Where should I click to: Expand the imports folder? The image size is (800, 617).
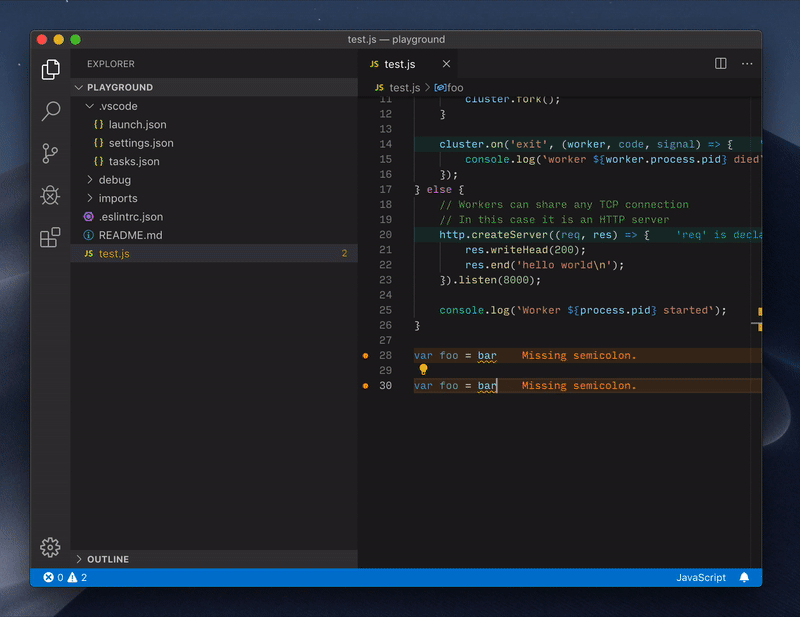click(117, 198)
